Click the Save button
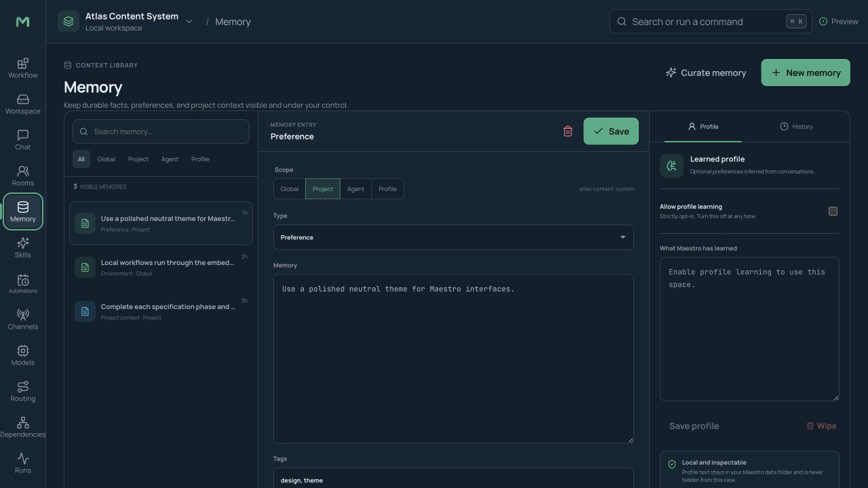 pyautogui.click(x=611, y=131)
